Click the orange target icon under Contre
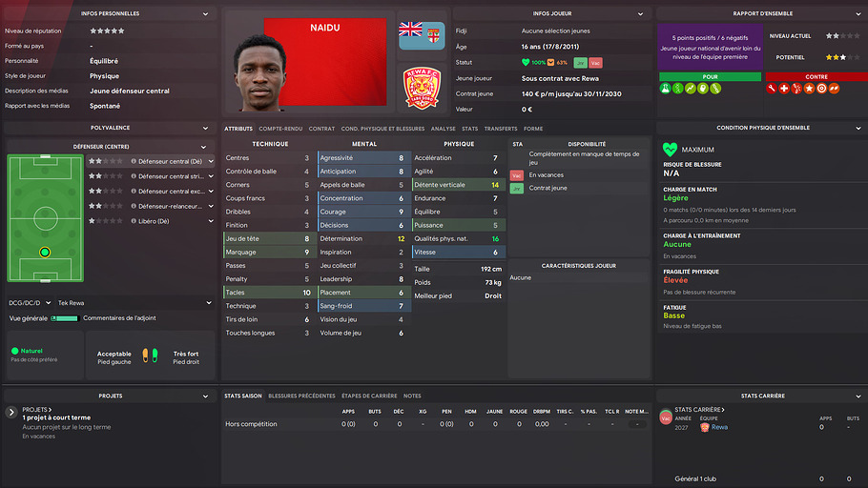Viewport: 868px width, 488px height. (821, 89)
